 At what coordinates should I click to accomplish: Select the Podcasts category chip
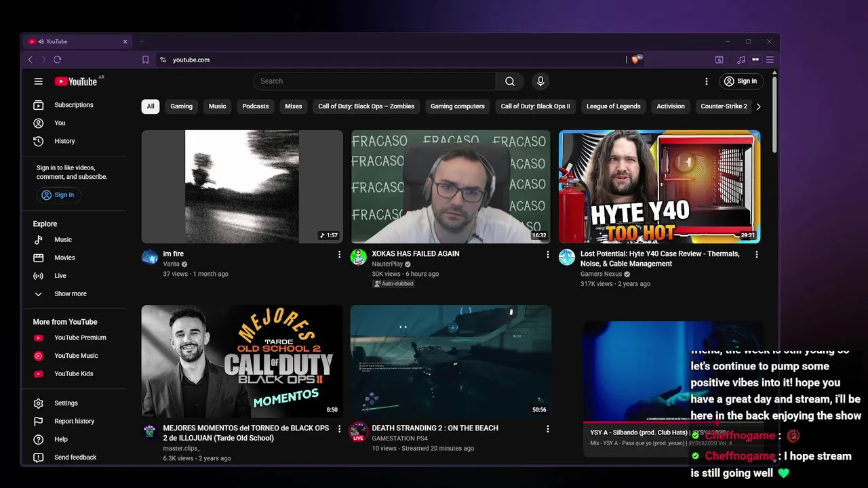(x=256, y=106)
